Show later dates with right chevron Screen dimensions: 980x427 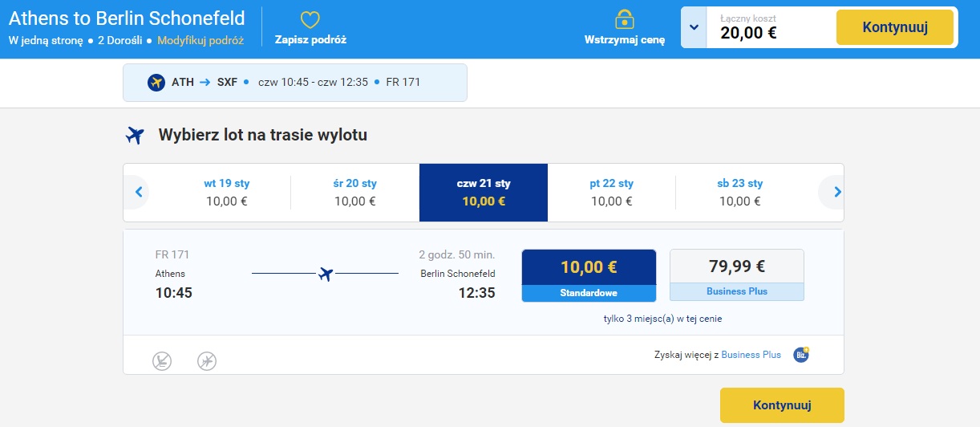tap(837, 192)
